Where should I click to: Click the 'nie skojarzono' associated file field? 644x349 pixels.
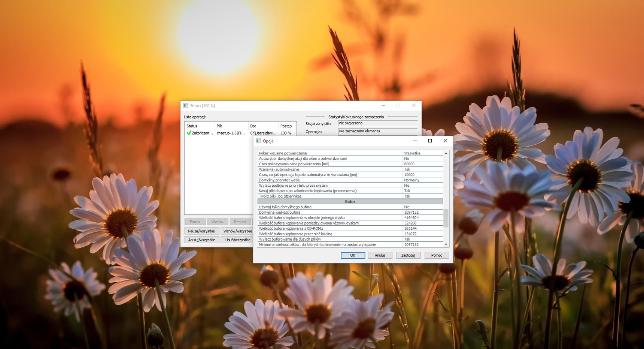coord(377,123)
